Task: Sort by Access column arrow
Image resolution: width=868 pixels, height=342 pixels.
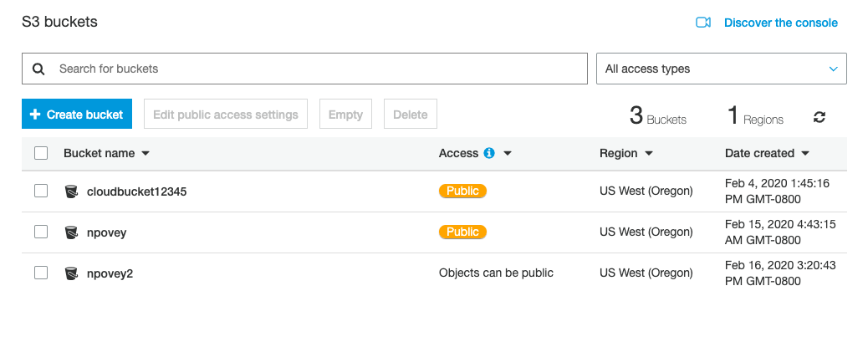Action: [507, 153]
